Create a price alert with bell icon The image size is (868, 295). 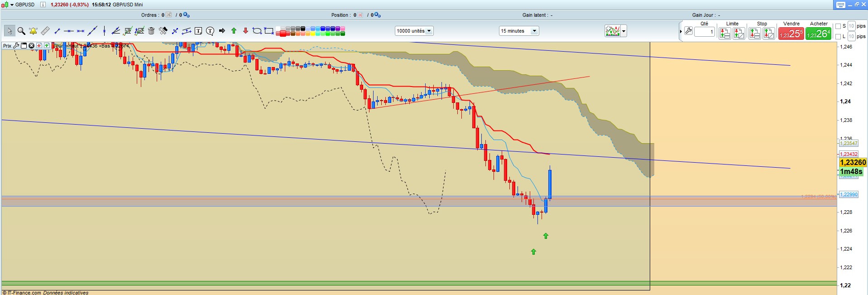[x=33, y=31]
